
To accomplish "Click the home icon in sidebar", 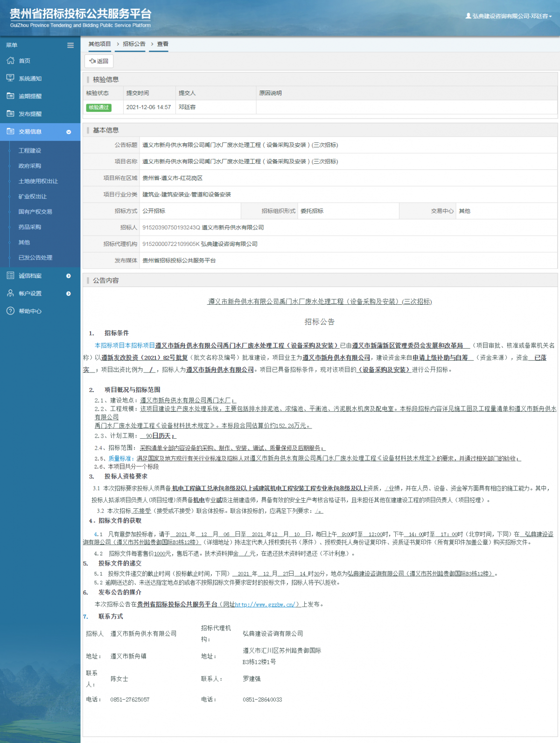I will [x=10, y=61].
